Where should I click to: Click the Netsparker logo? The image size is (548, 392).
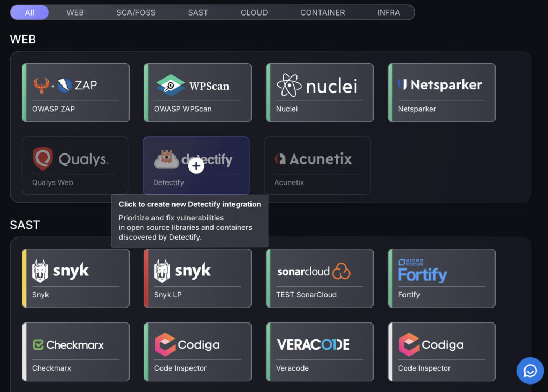click(440, 84)
